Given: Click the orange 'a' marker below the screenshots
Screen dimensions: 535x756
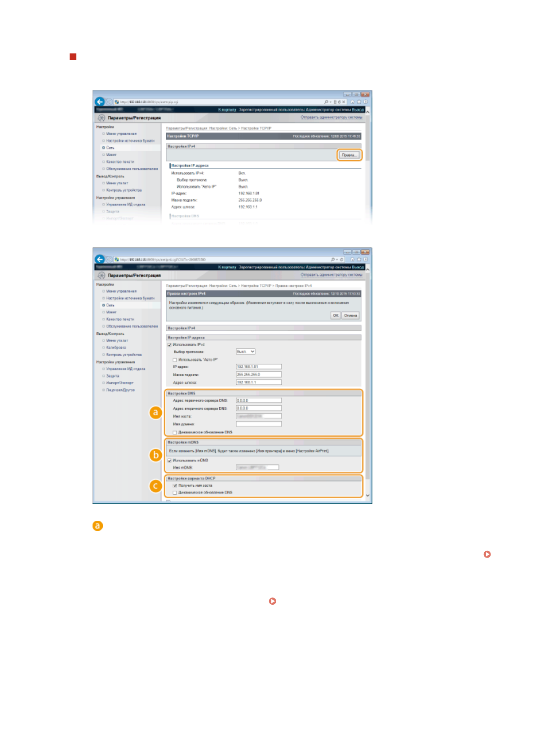Looking at the screenshot, I should [x=97, y=526].
